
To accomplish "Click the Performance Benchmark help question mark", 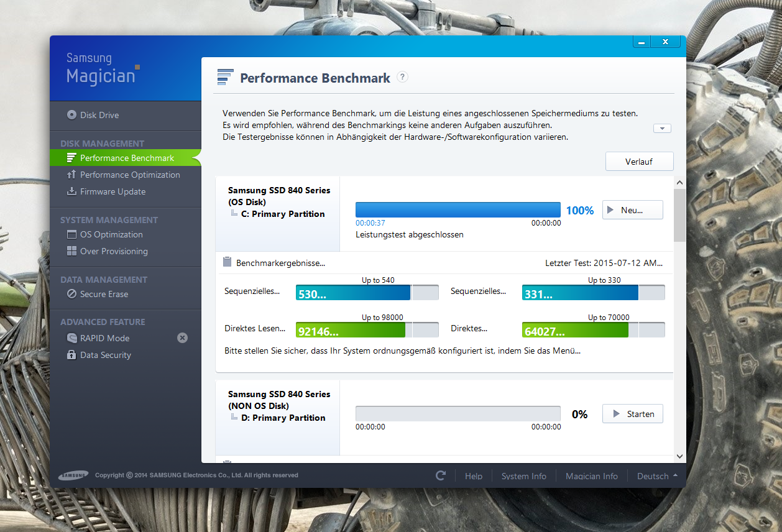I will click(402, 77).
